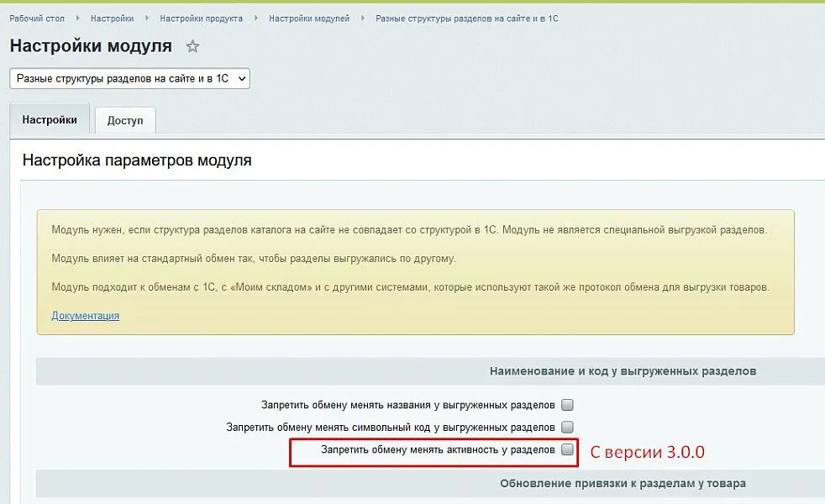Click the dropdown arrow on the module selector
This screenshot has width=825, height=504.
[x=242, y=78]
